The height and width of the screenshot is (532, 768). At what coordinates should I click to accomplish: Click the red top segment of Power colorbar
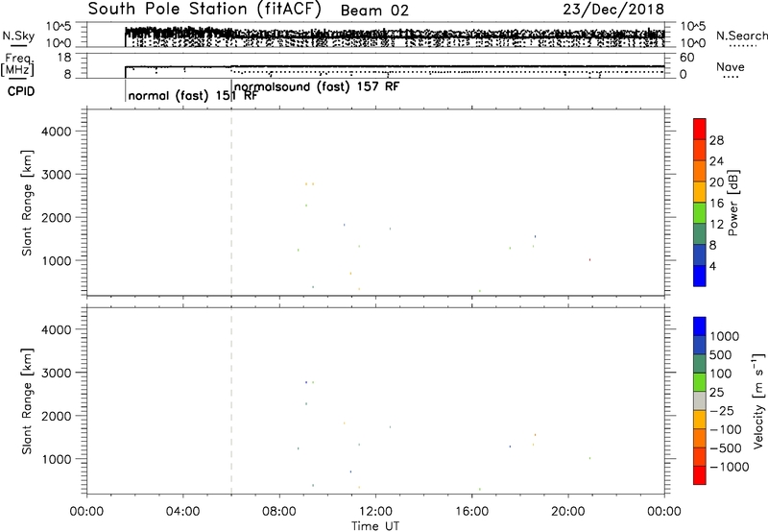700,129
